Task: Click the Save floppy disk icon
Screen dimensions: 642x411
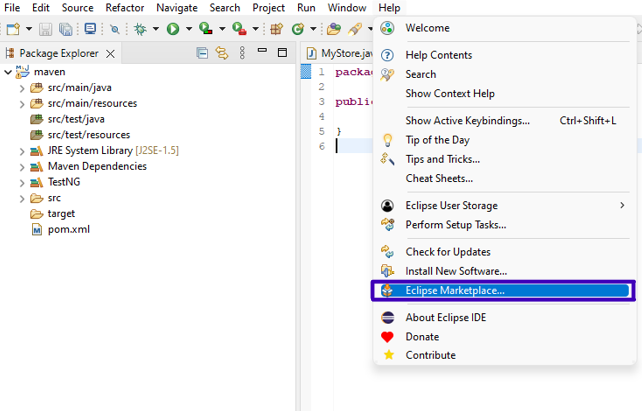Action: click(45, 29)
